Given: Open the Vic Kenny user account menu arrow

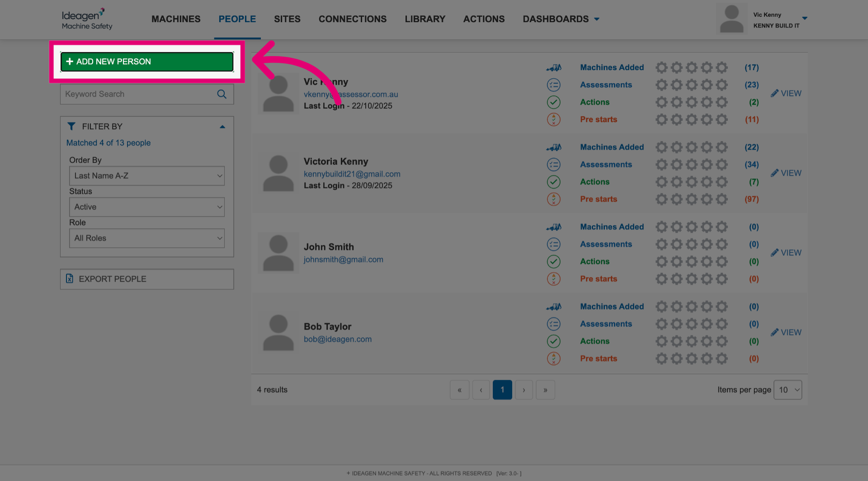Looking at the screenshot, I should tap(805, 19).
